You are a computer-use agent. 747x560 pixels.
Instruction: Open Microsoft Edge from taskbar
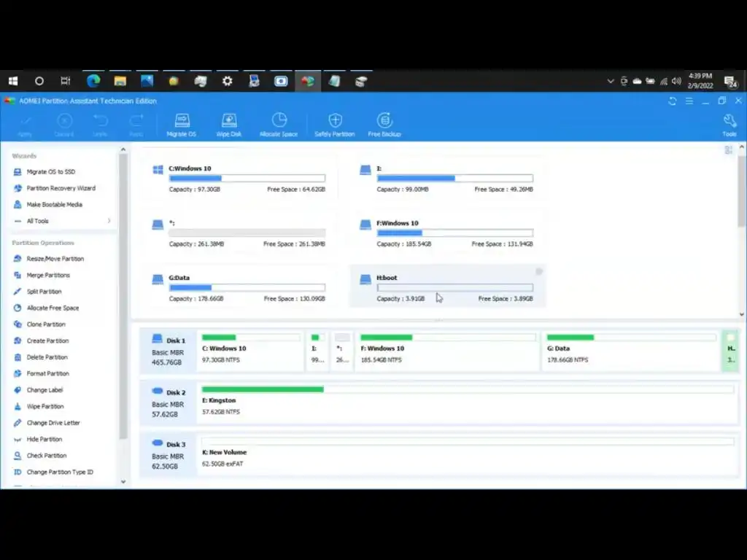click(x=93, y=82)
